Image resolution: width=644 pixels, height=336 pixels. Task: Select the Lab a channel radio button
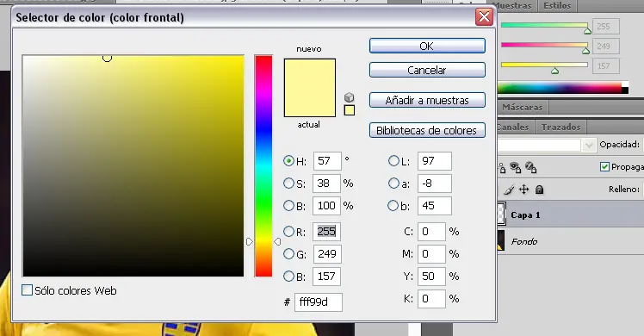pyautogui.click(x=393, y=183)
